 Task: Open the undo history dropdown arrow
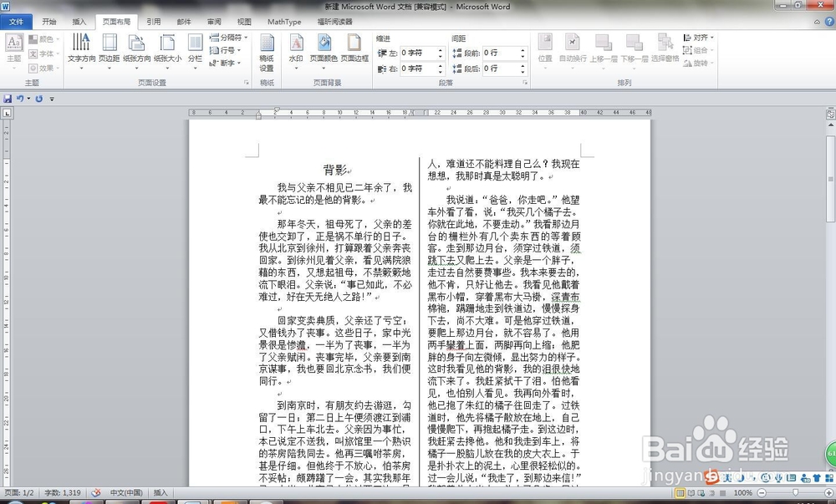click(x=28, y=99)
